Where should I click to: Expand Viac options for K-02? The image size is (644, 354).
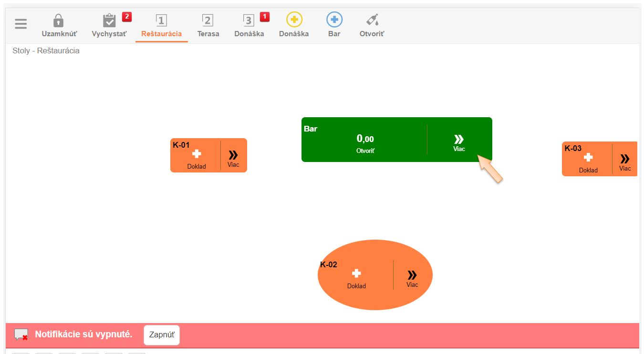click(412, 277)
